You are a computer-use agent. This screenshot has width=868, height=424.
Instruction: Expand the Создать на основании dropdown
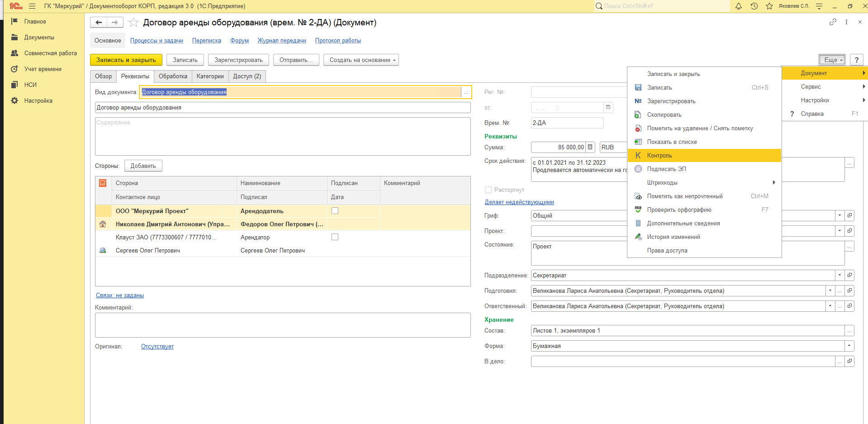pyautogui.click(x=361, y=60)
